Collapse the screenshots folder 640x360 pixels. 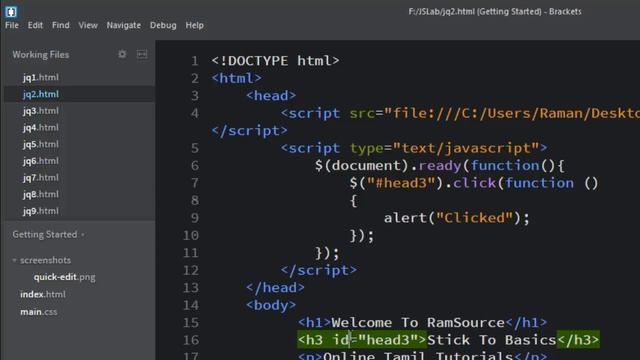tap(14, 260)
